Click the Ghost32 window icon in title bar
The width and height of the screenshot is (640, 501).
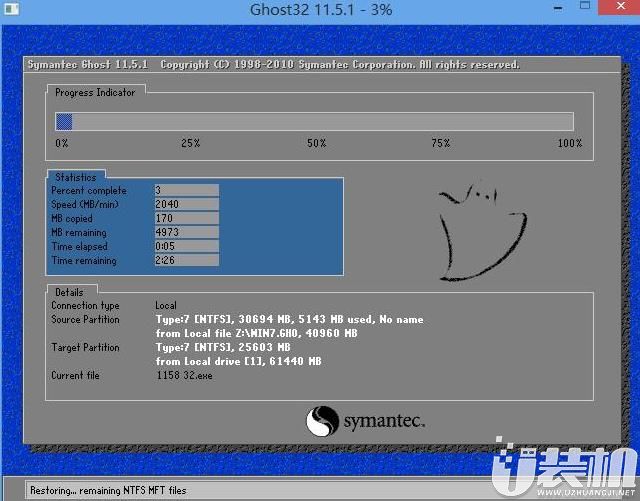click(x=11, y=10)
